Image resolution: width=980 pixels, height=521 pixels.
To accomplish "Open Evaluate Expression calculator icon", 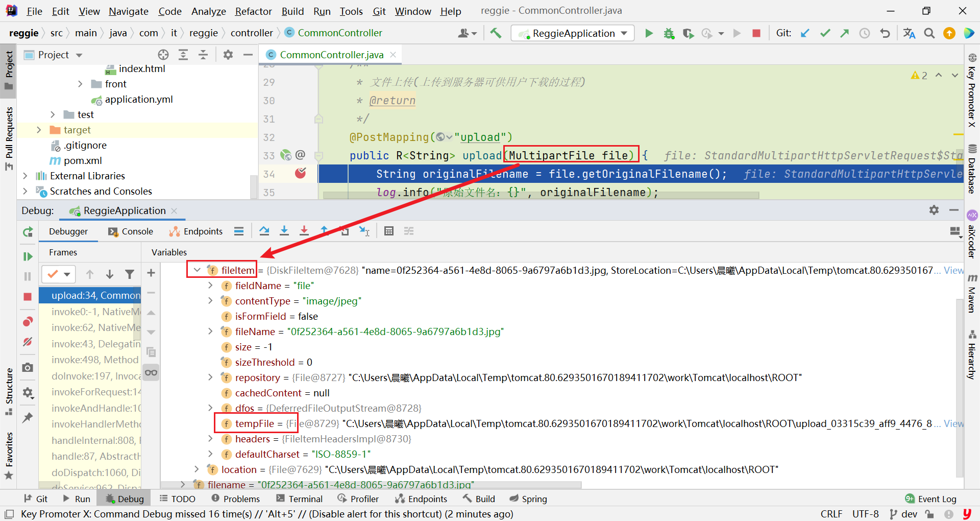I will (389, 231).
